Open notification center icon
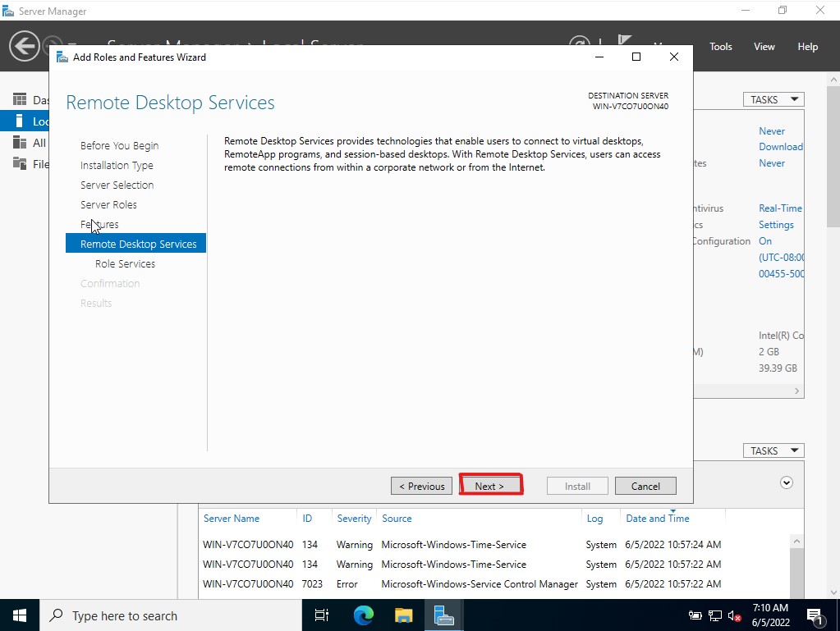Screen dimensions: 840x631 tap(815, 616)
